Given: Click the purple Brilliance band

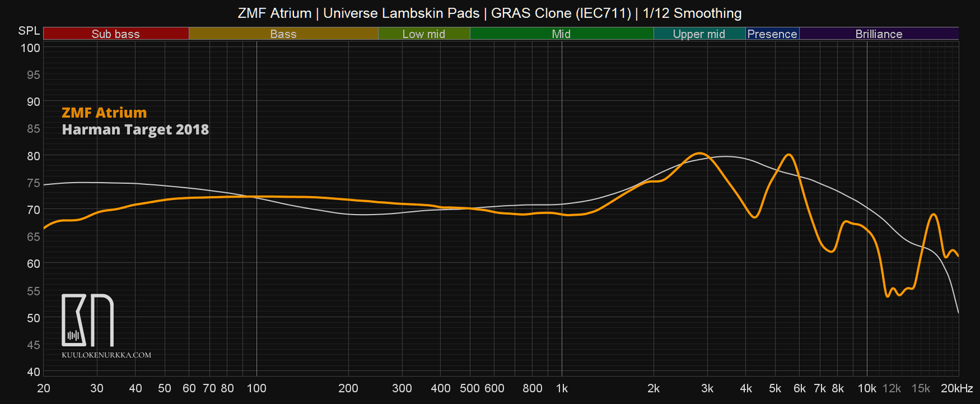Looking at the screenshot, I should pyautogui.click(x=878, y=34).
